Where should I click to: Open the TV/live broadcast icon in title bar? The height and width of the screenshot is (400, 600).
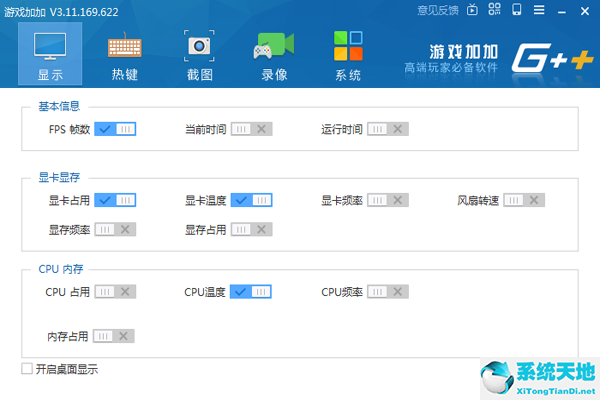(472, 10)
